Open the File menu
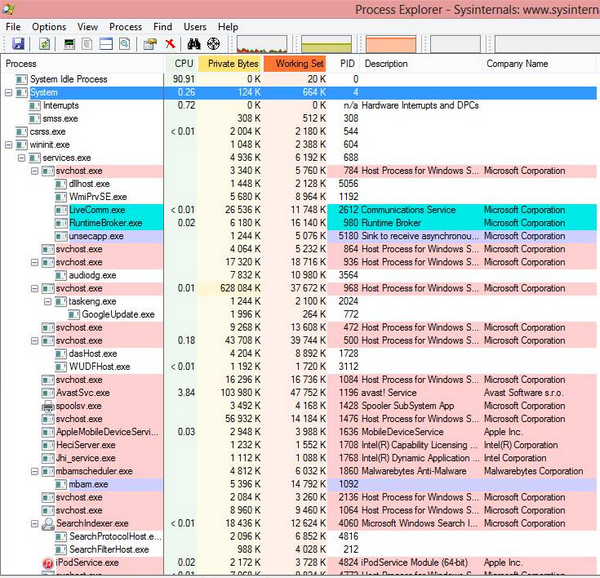The width and height of the screenshot is (600, 578). 13,27
